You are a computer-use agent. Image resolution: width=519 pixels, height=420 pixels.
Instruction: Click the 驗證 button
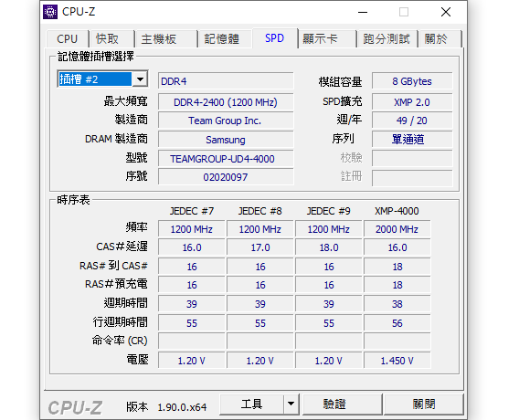pyautogui.click(x=342, y=404)
